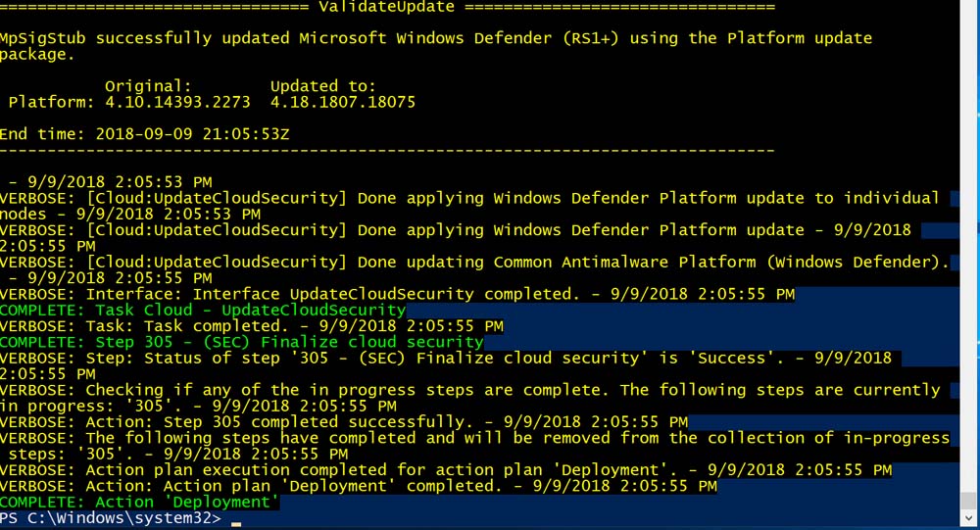The height and width of the screenshot is (530, 980).
Task: Click the scrollbar down arrow
Action: tap(969, 518)
